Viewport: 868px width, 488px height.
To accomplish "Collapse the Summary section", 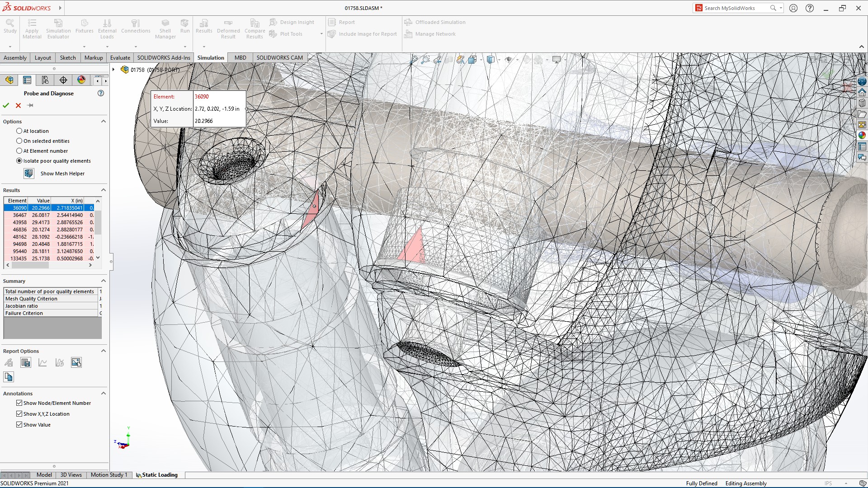I will point(103,281).
